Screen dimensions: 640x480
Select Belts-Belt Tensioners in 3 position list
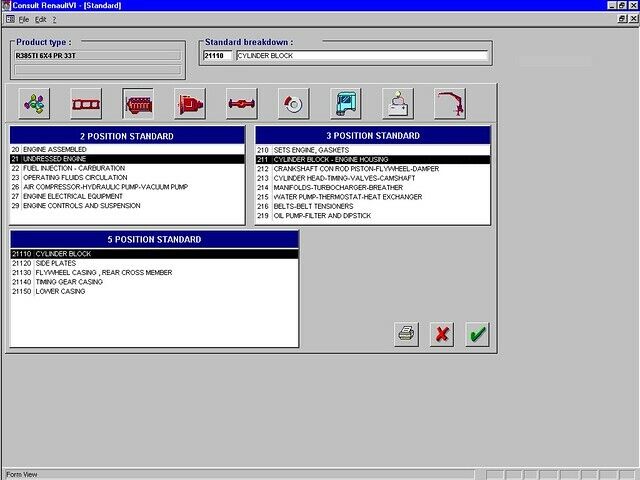(x=311, y=206)
